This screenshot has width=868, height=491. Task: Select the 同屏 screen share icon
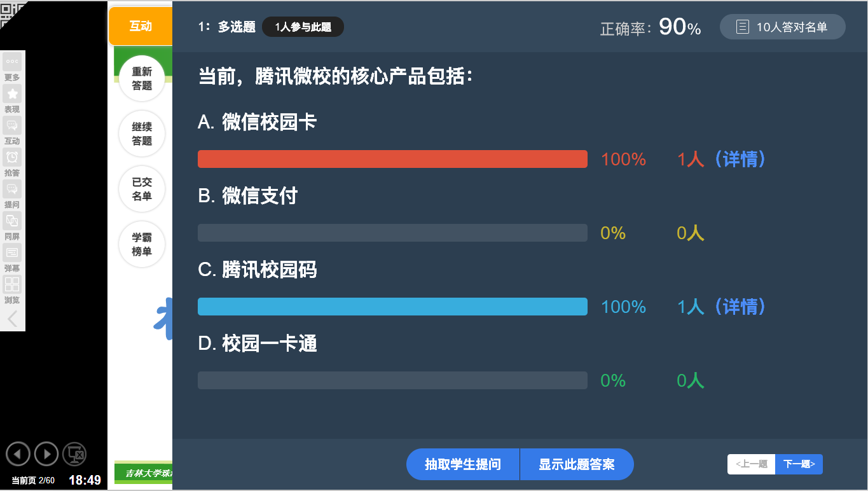point(12,221)
